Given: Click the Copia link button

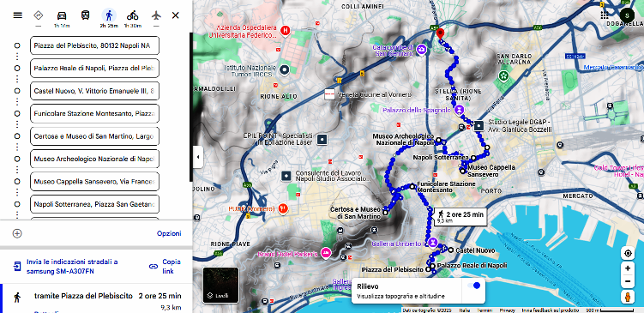Looking at the screenshot, I should [166, 266].
